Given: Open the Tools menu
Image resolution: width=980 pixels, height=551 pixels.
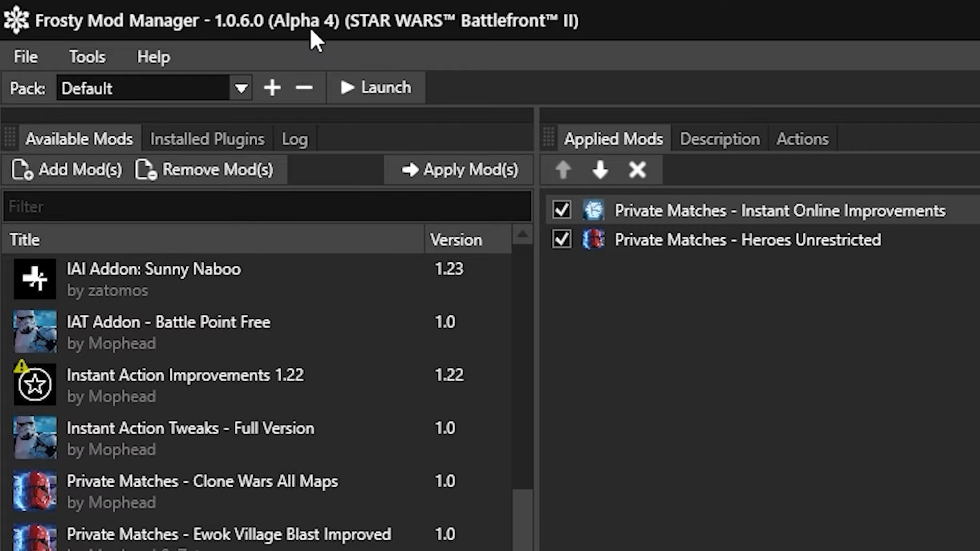Looking at the screenshot, I should tap(87, 57).
